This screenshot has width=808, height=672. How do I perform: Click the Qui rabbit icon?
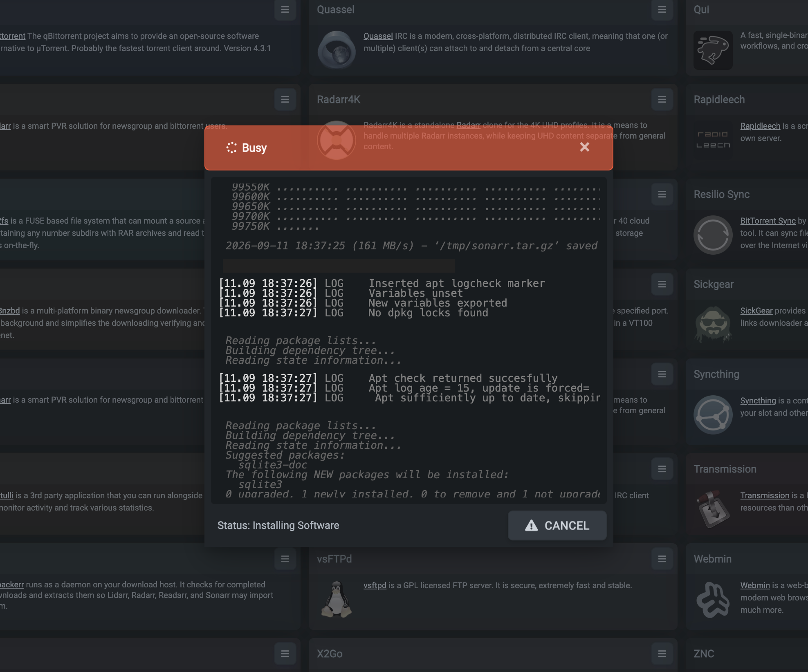point(713,50)
